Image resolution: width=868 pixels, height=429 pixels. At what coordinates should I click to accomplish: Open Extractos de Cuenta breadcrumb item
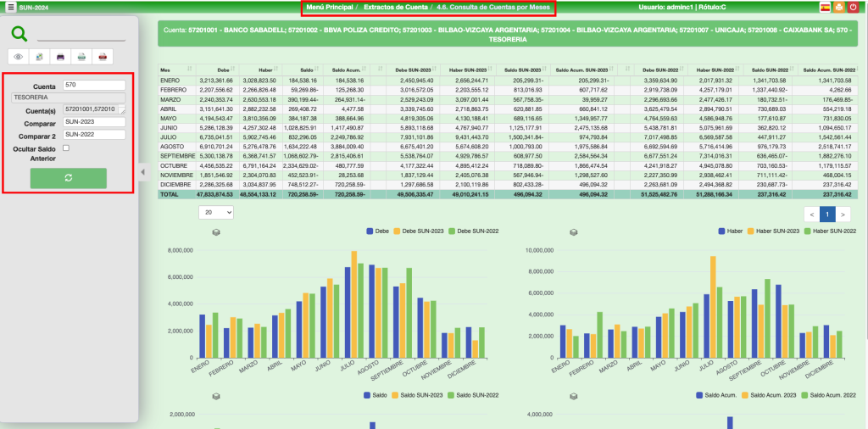click(x=396, y=7)
